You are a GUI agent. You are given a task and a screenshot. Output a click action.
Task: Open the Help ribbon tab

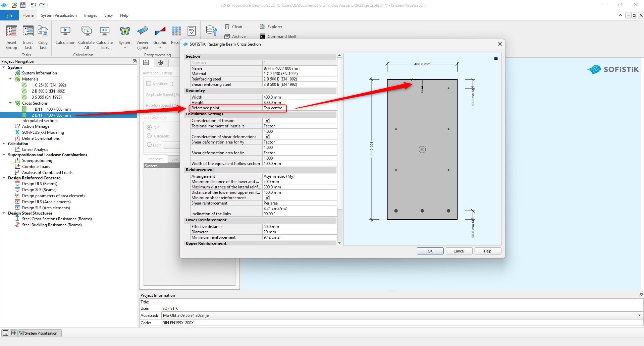coord(124,15)
